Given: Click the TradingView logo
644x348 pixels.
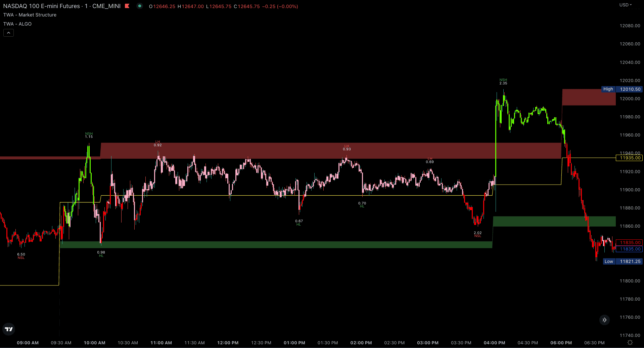Looking at the screenshot, I should tap(9, 329).
